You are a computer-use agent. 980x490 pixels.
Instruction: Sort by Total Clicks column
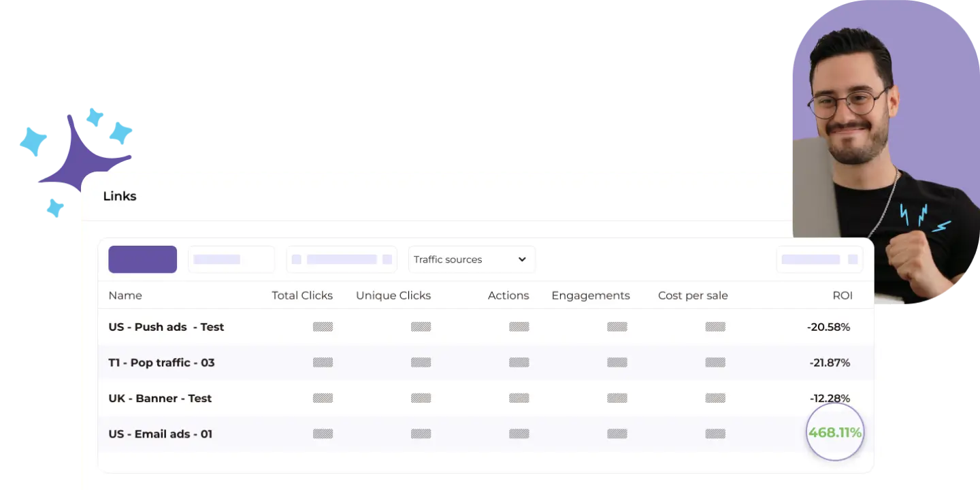(x=301, y=295)
